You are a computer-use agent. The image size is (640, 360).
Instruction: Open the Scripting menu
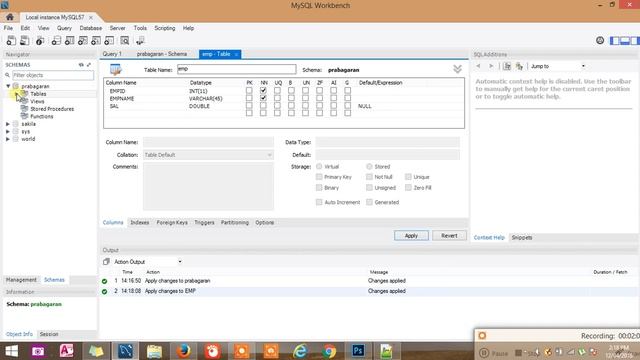pos(164,28)
